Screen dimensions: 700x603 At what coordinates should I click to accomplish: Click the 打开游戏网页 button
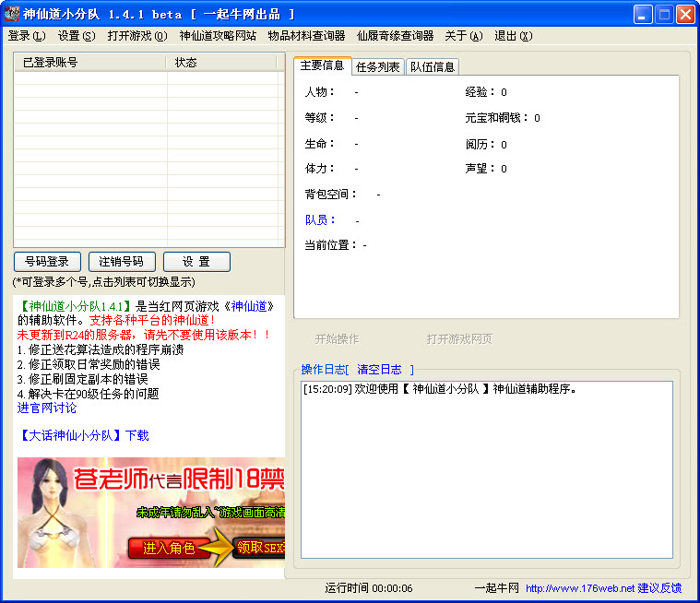(459, 339)
